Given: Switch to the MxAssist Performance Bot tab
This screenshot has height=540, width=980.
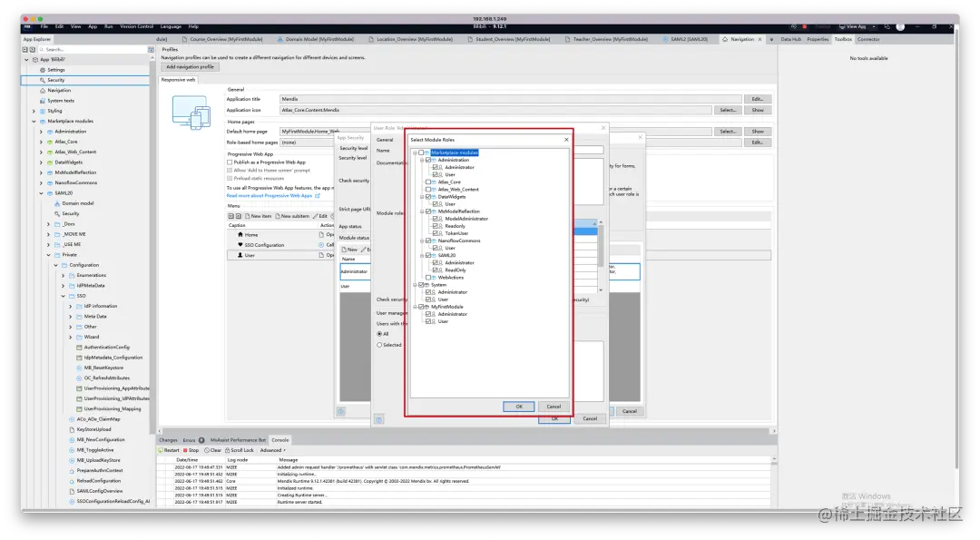Looking at the screenshot, I should (x=238, y=440).
